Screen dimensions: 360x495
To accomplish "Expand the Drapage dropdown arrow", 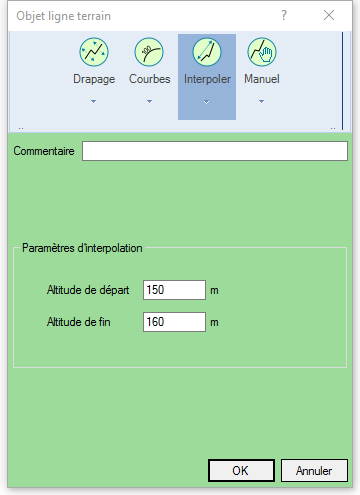I will 94,101.
